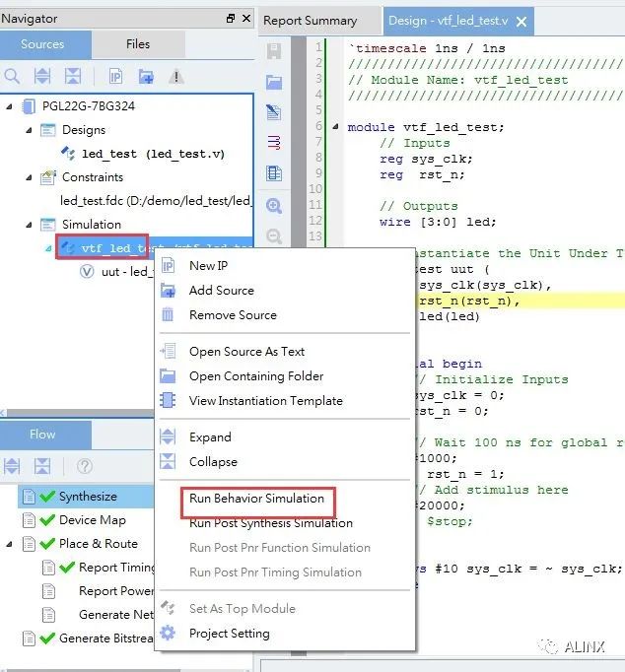This screenshot has width=625, height=672.
Task: Choose Expand in context menu
Action: click(285, 437)
